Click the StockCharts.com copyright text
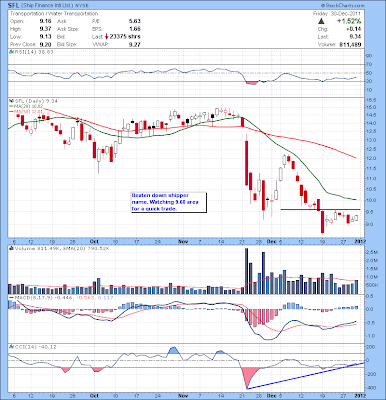This screenshot has width=386, height=400. coord(342,6)
